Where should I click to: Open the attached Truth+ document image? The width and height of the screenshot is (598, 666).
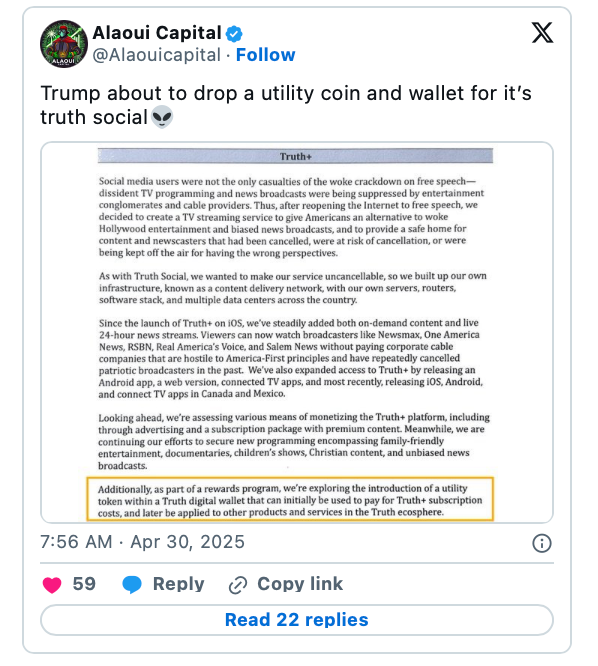point(297,332)
